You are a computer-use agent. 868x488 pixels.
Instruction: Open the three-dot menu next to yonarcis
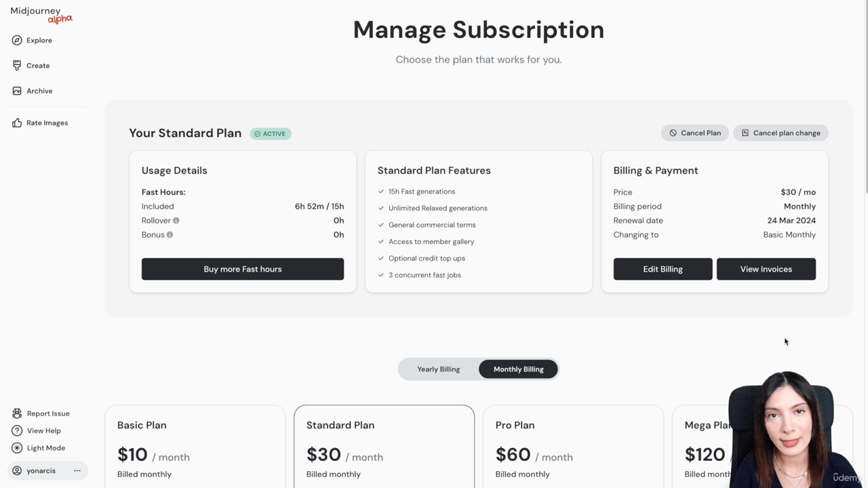[77, 470]
